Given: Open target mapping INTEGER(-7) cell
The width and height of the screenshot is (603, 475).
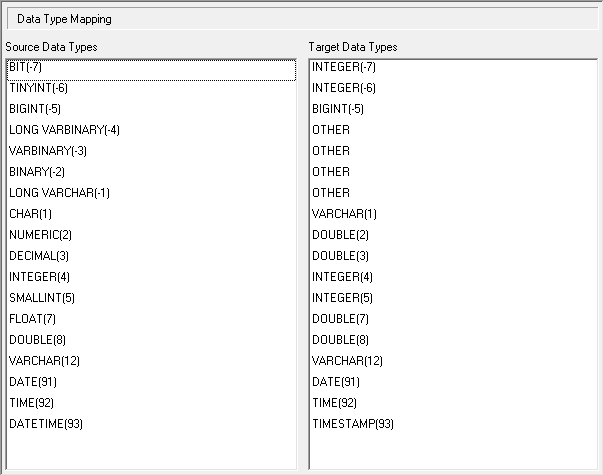Looking at the screenshot, I should coord(343,67).
